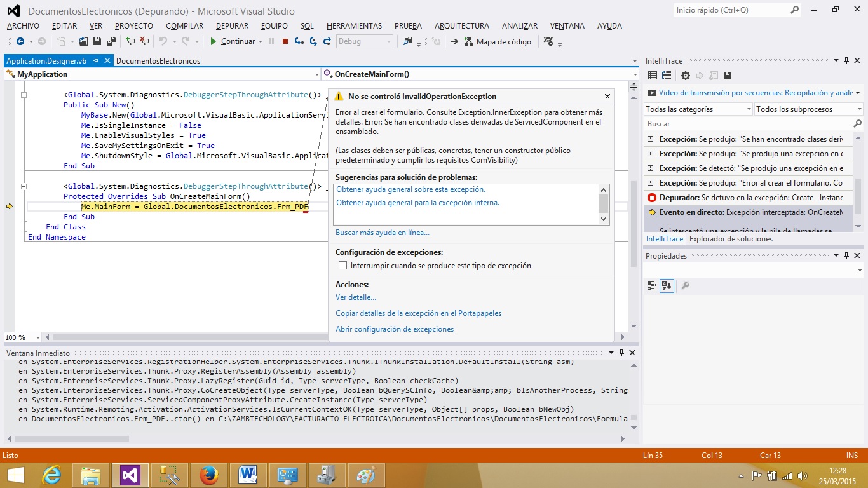Switch to the DocumentosElectronicos tab
868x488 pixels.
158,61
